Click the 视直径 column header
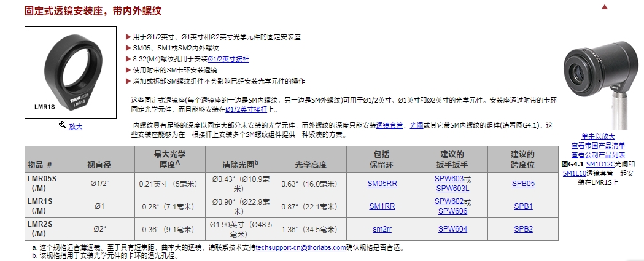This screenshot has height=261, width=644. pos(99,159)
